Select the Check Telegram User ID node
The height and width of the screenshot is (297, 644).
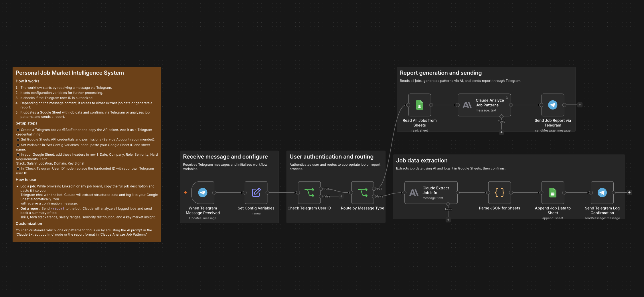309,192
